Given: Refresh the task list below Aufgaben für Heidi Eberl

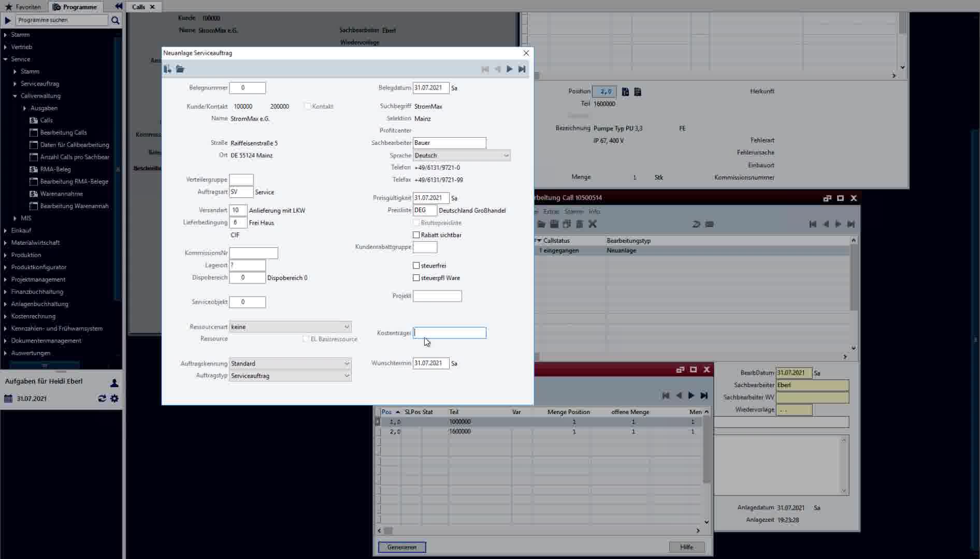Looking at the screenshot, I should click(102, 399).
